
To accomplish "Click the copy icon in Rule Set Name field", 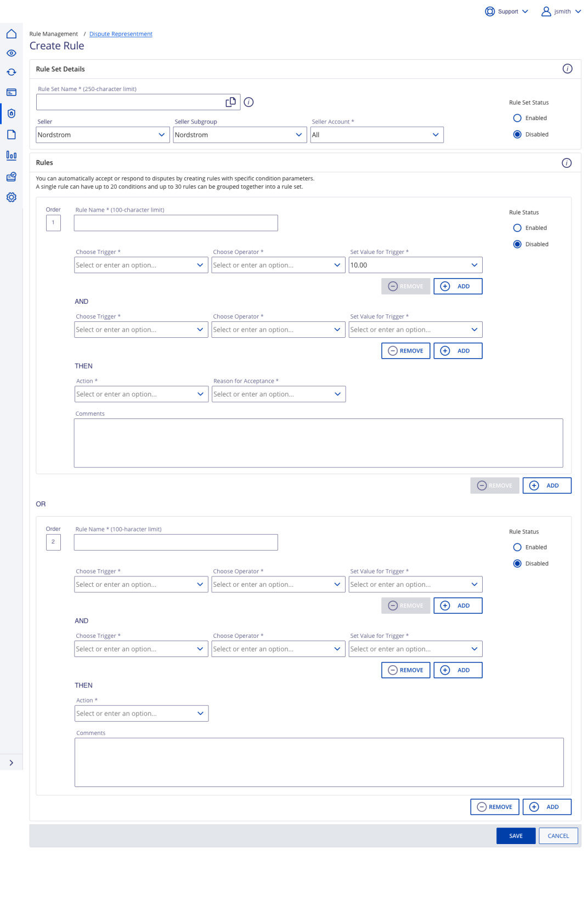I will click(231, 102).
